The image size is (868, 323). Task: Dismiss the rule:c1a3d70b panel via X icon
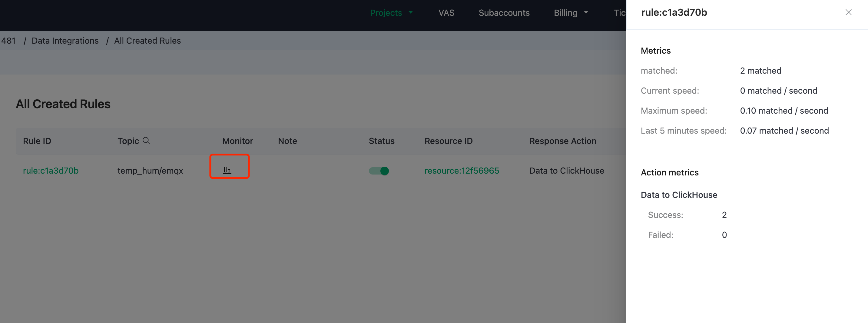tap(848, 12)
